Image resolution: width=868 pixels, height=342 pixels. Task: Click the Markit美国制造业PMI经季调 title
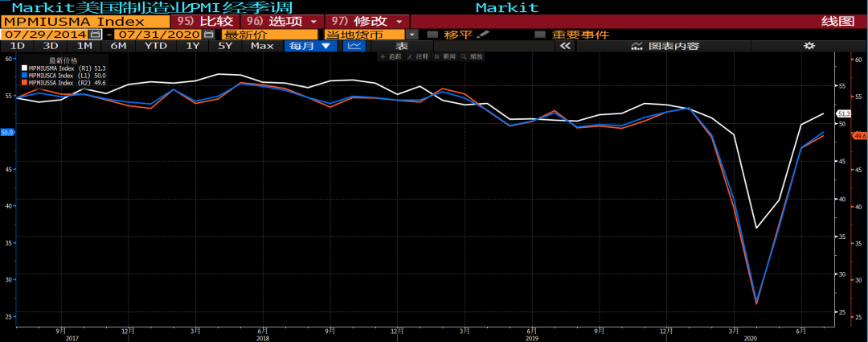(152, 7)
